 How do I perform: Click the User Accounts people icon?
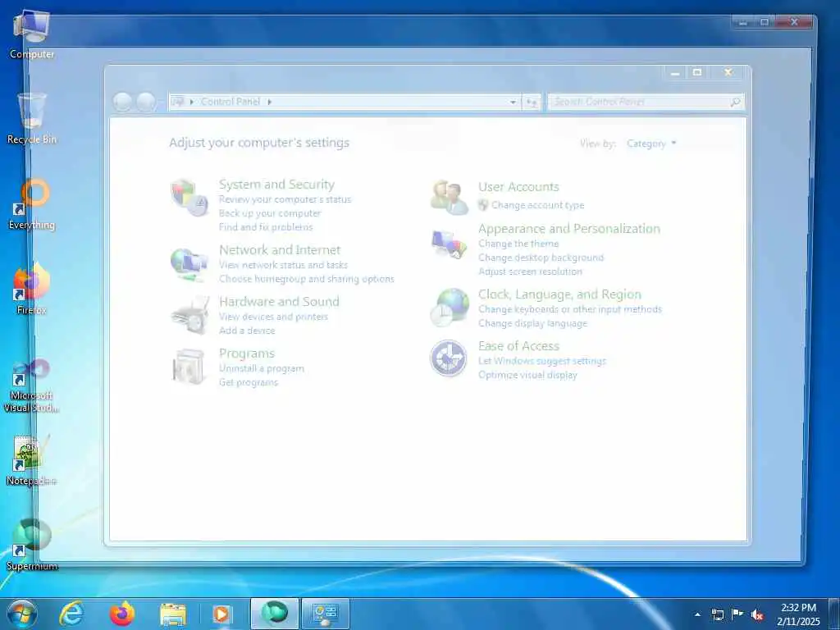tap(449, 198)
